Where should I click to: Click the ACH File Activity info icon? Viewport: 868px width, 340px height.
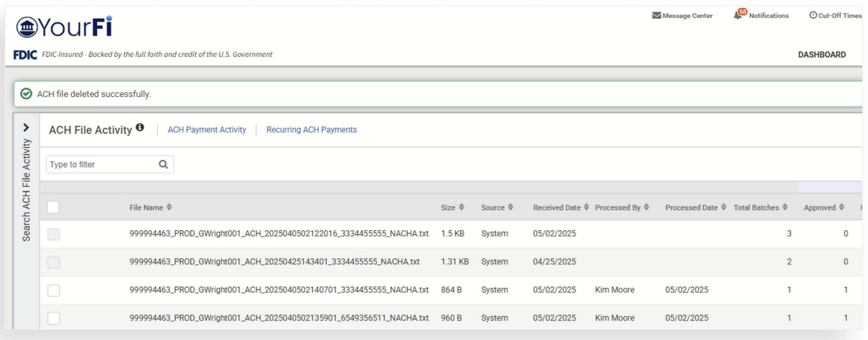point(140,128)
